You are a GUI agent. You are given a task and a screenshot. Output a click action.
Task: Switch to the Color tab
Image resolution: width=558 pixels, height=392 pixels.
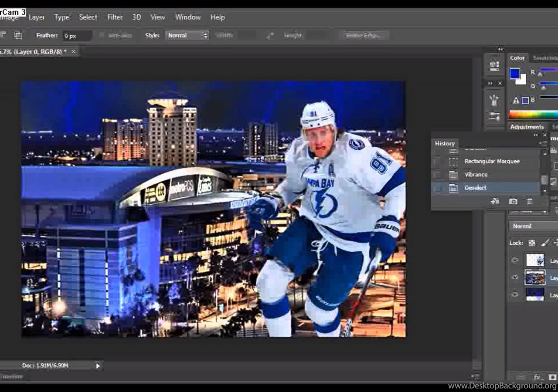coord(517,58)
